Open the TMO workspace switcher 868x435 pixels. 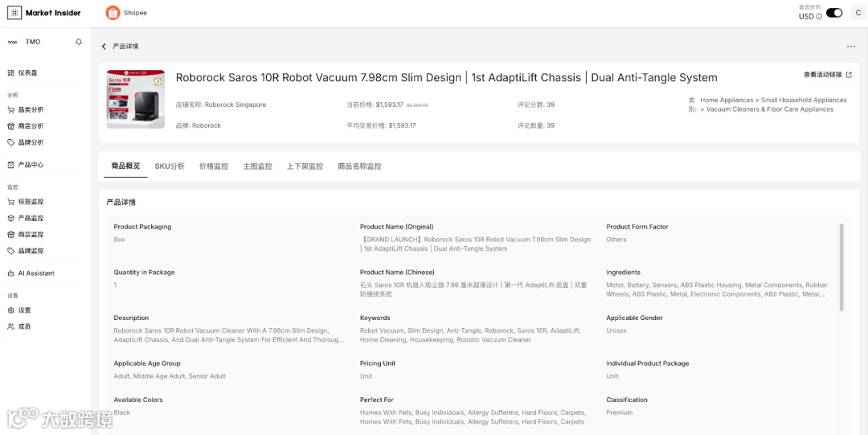coord(32,42)
